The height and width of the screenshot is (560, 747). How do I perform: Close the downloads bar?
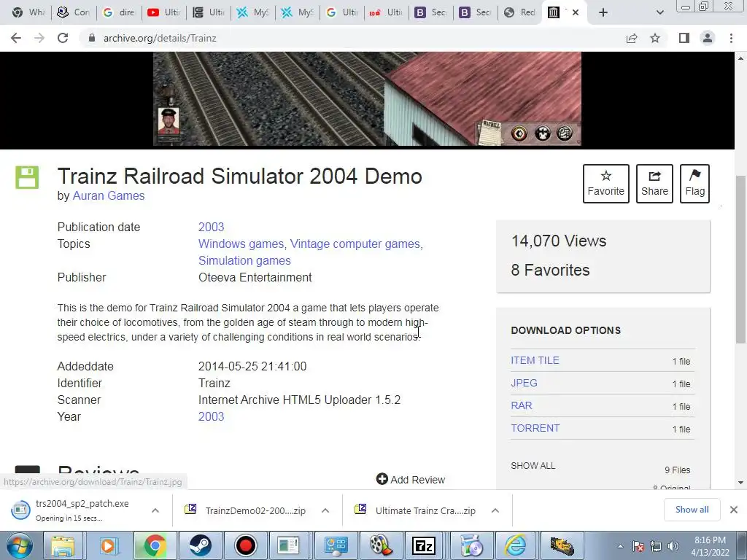[x=734, y=510]
